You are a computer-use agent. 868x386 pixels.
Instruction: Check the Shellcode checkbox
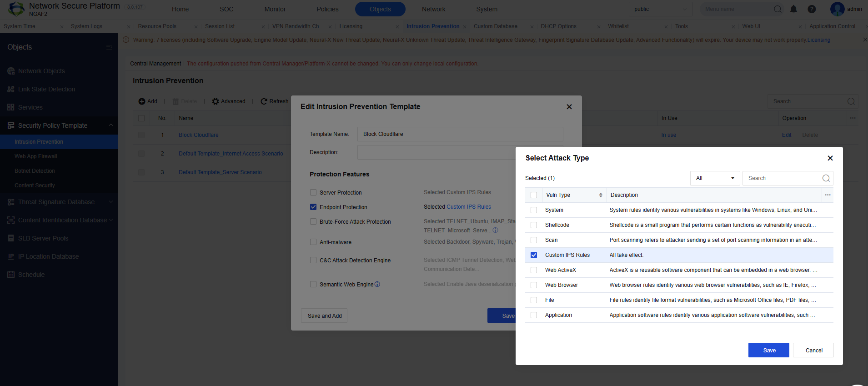click(x=534, y=225)
